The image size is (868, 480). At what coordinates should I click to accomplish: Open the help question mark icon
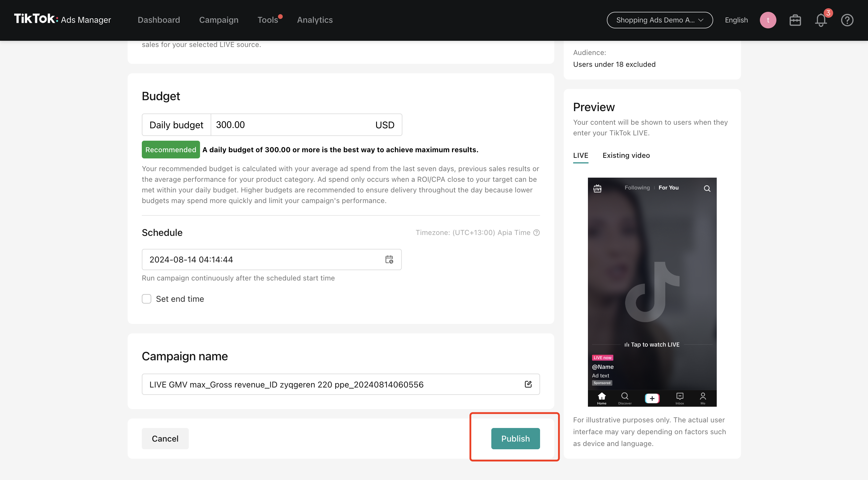pyautogui.click(x=847, y=20)
